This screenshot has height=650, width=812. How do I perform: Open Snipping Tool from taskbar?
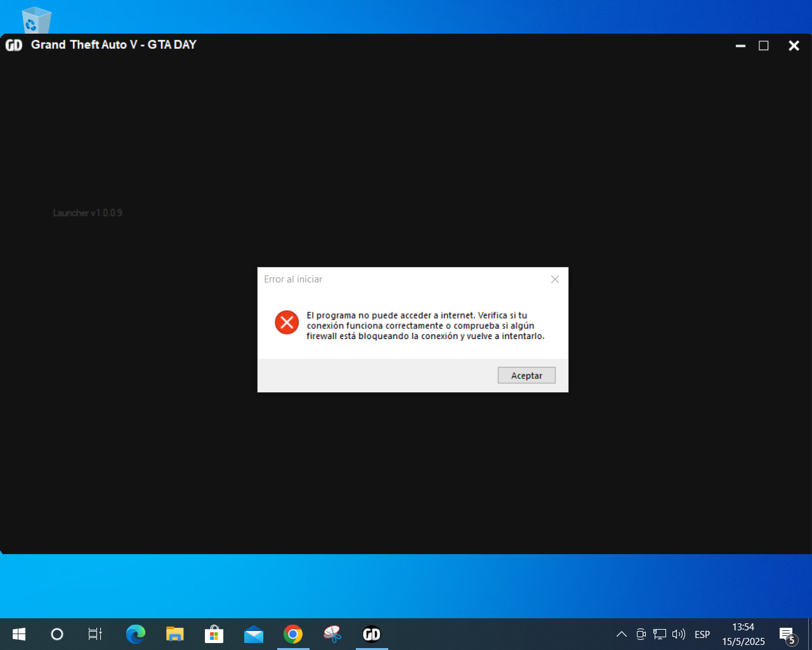point(332,634)
